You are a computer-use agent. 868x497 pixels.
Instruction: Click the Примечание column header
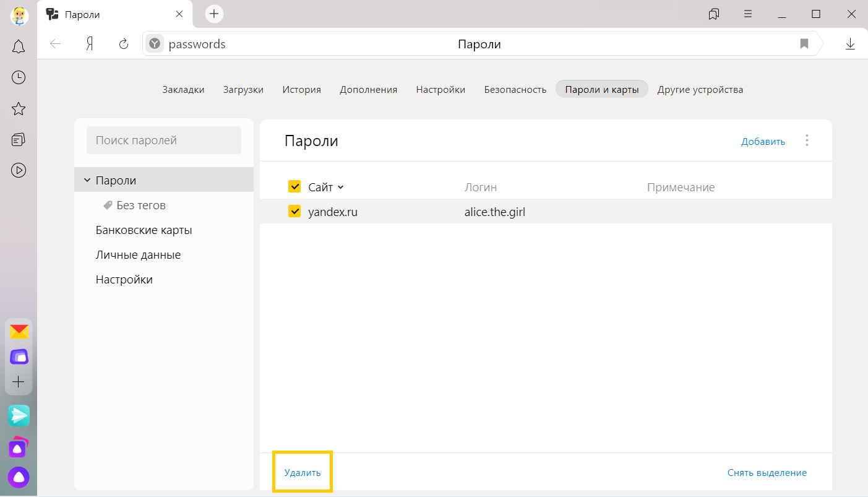click(681, 187)
